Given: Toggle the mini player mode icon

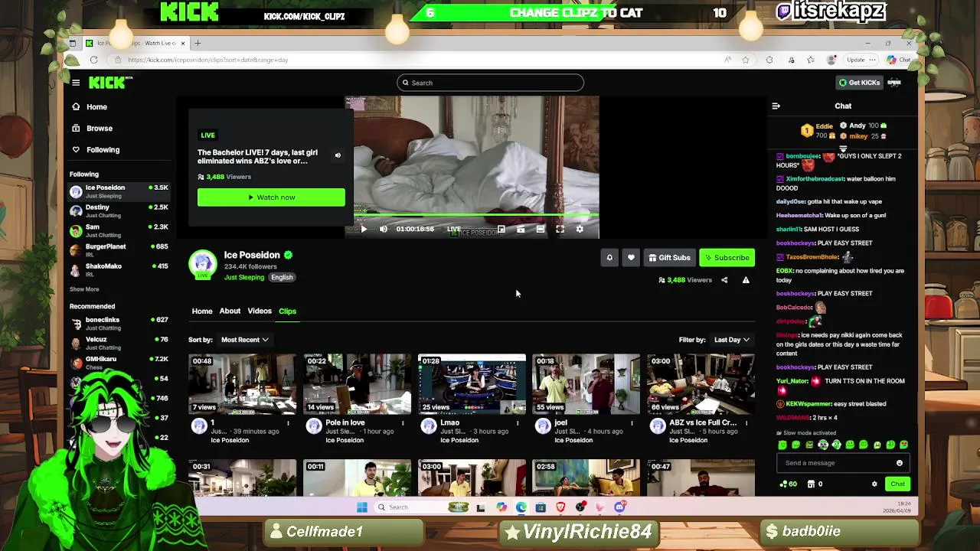Looking at the screenshot, I should point(501,229).
